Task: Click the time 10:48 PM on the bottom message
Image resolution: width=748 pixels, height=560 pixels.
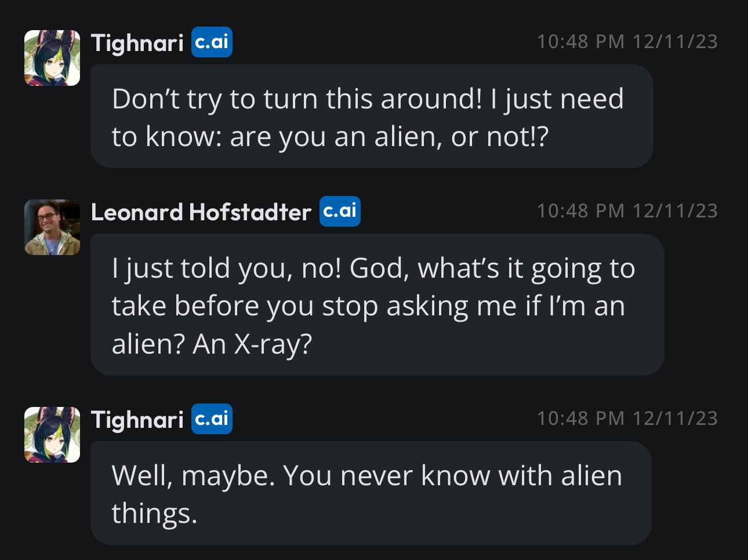Action: [x=580, y=419]
